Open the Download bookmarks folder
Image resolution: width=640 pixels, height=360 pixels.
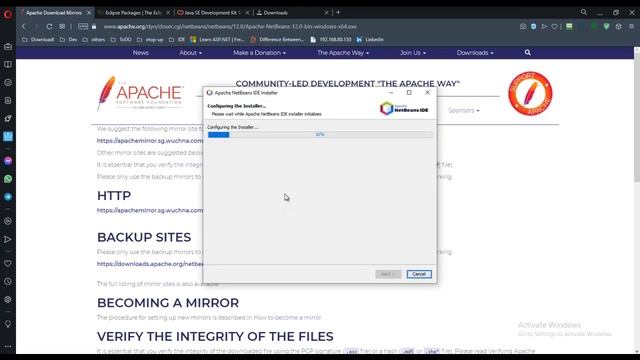tap(38, 40)
